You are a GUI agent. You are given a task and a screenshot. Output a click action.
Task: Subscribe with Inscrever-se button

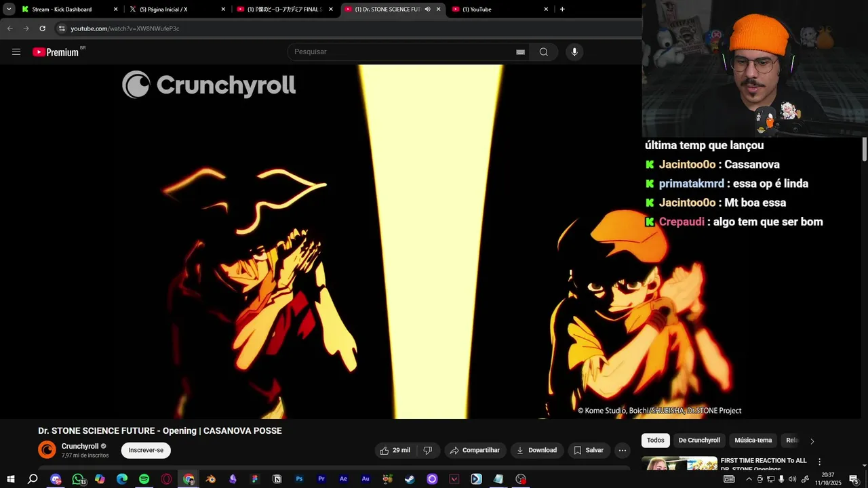[146, 450]
